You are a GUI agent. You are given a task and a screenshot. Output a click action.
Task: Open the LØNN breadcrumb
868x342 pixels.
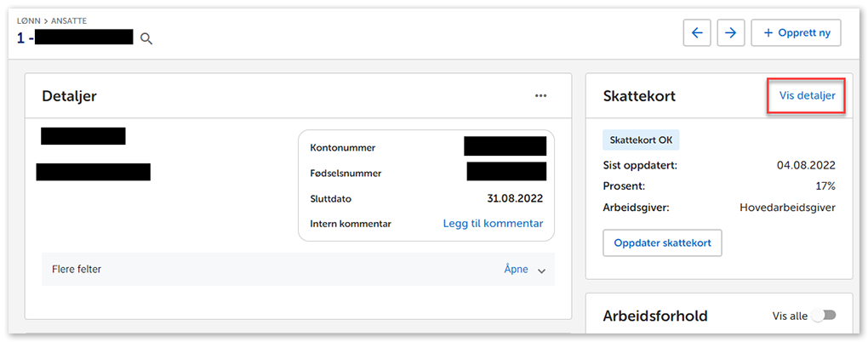click(29, 20)
